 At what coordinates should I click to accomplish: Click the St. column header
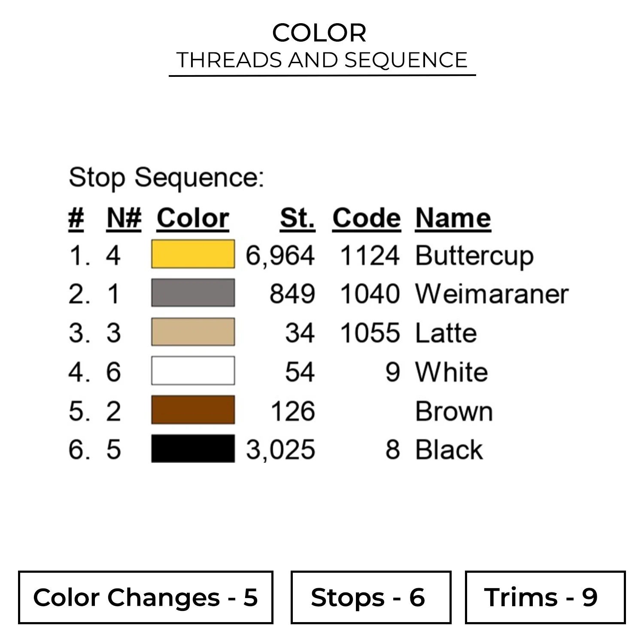[x=297, y=218]
